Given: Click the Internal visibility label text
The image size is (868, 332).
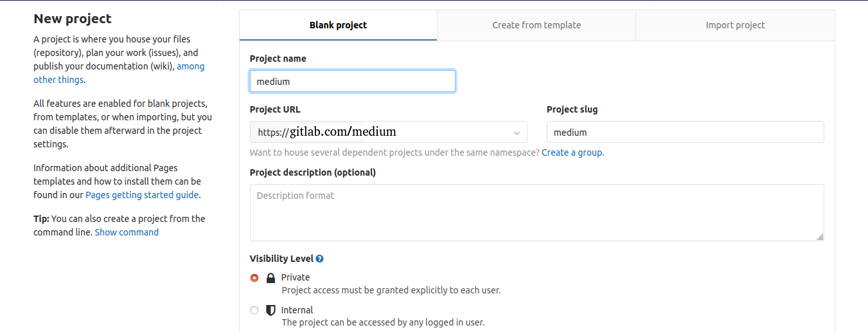Looking at the screenshot, I should click(x=297, y=310).
